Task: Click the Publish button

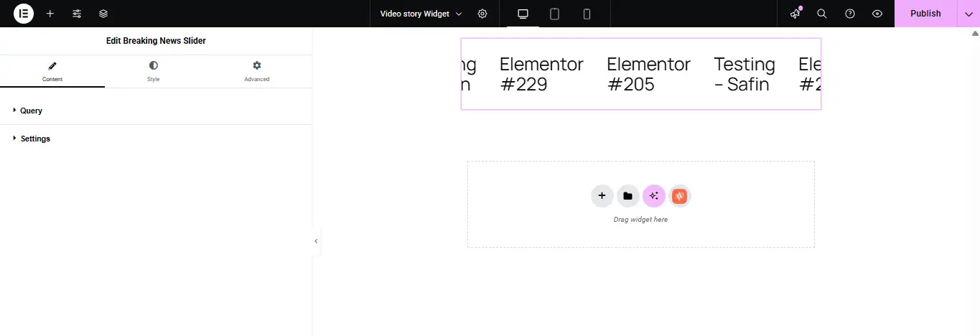Action: tap(925, 14)
